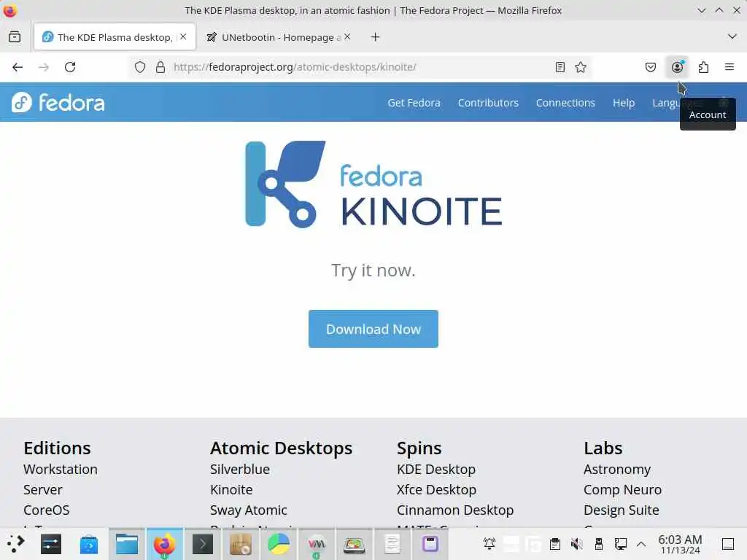This screenshot has width=747, height=560.
Task: Close the UNetbootin tab
Action: point(347,36)
